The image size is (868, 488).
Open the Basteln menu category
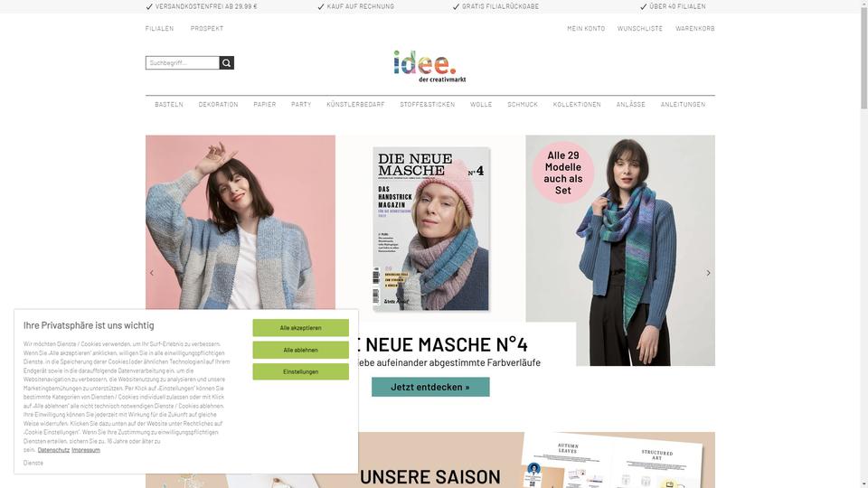click(x=169, y=105)
